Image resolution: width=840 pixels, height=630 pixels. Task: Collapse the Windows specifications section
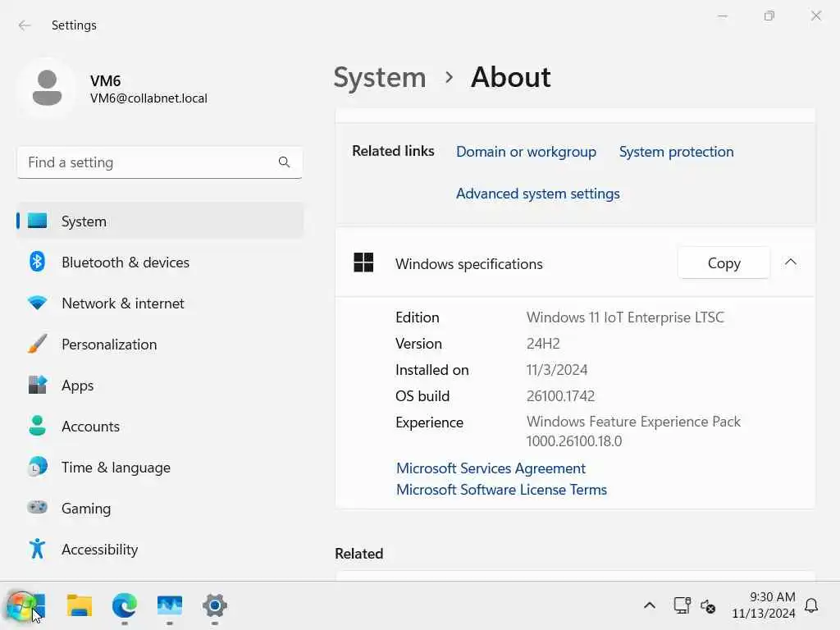[791, 262]
